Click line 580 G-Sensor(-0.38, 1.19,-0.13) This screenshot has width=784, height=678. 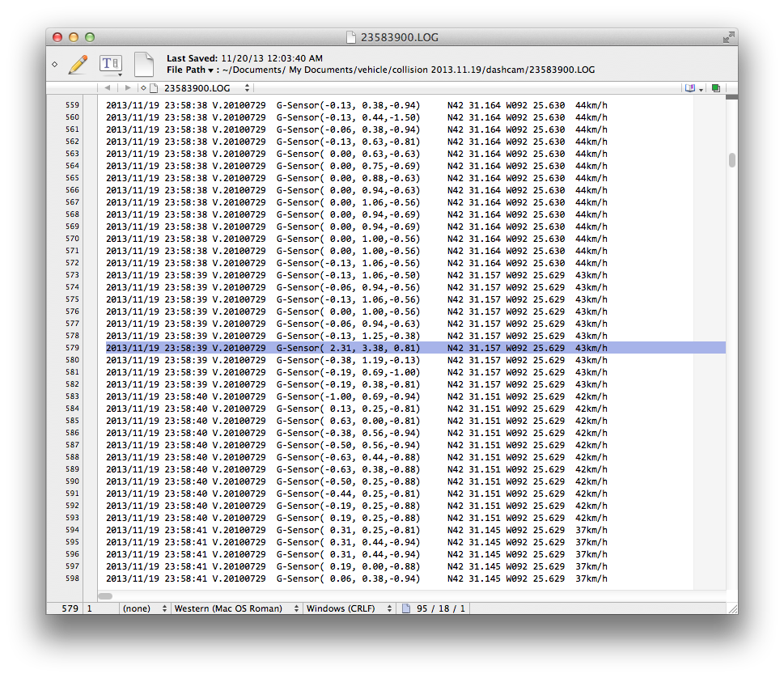pos(348,360)
